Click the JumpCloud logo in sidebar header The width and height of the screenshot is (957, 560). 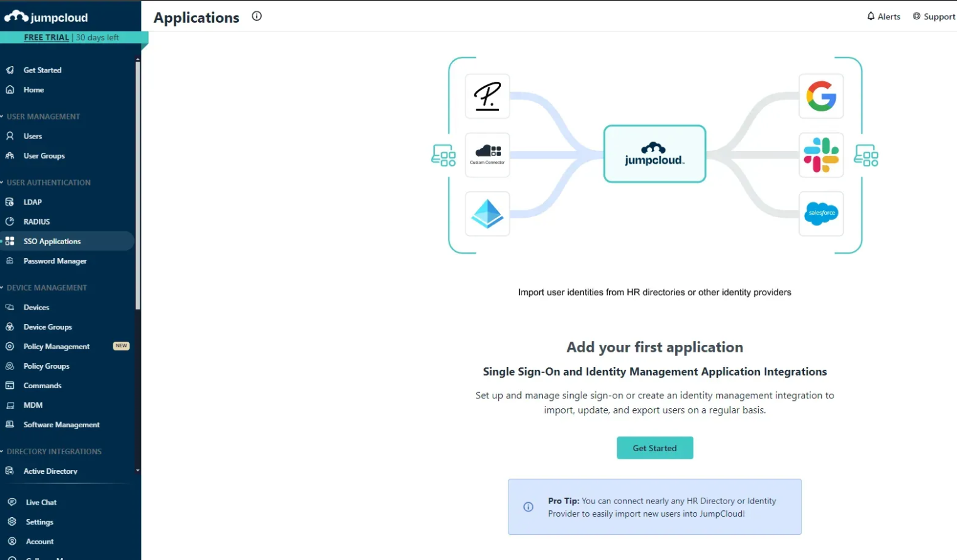point(47,17)
